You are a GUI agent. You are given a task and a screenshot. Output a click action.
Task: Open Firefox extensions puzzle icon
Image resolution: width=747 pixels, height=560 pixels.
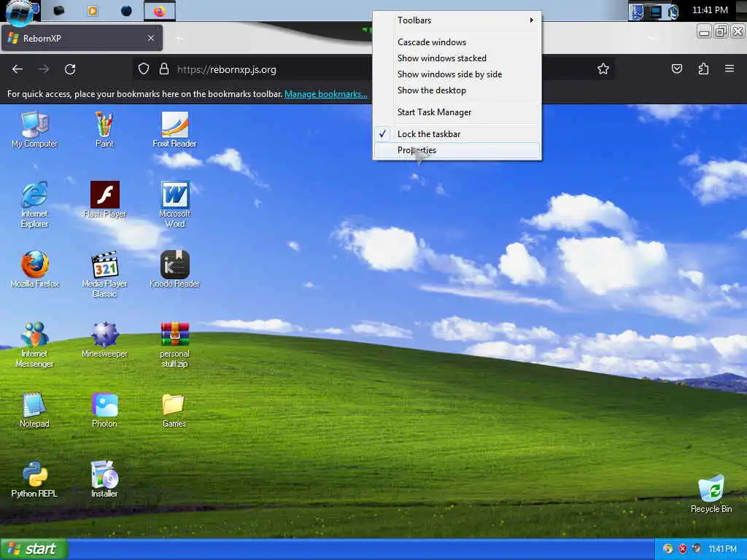703,69
